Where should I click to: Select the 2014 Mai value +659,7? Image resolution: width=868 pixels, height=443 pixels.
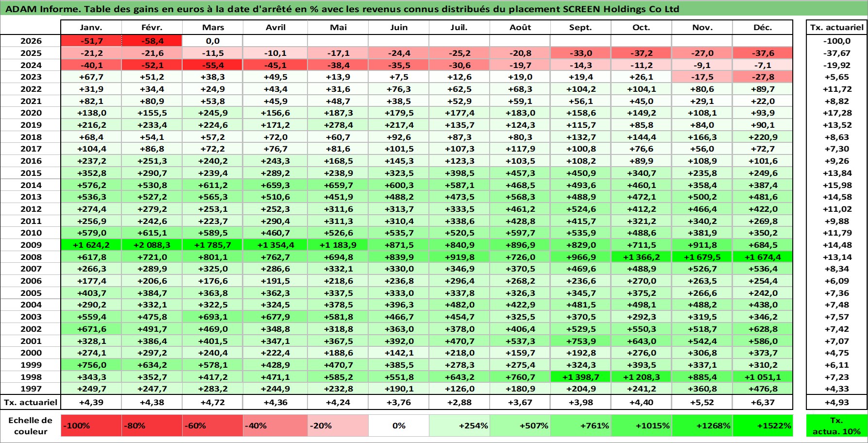pos(338,185)
